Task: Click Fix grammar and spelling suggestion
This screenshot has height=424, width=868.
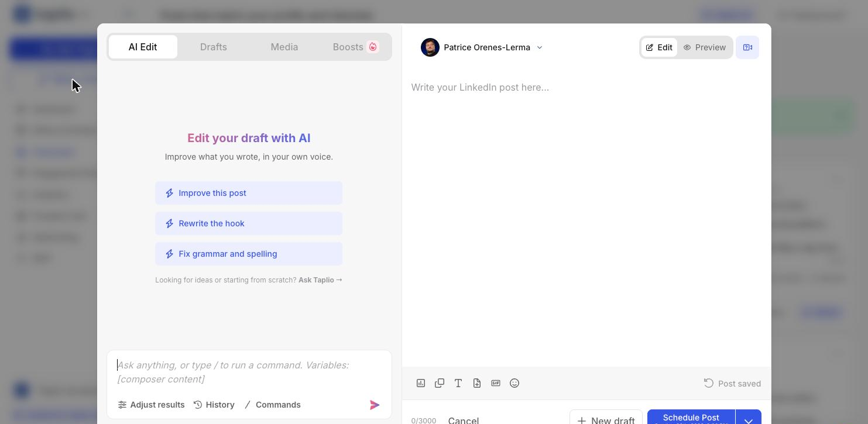Action: 249,254
